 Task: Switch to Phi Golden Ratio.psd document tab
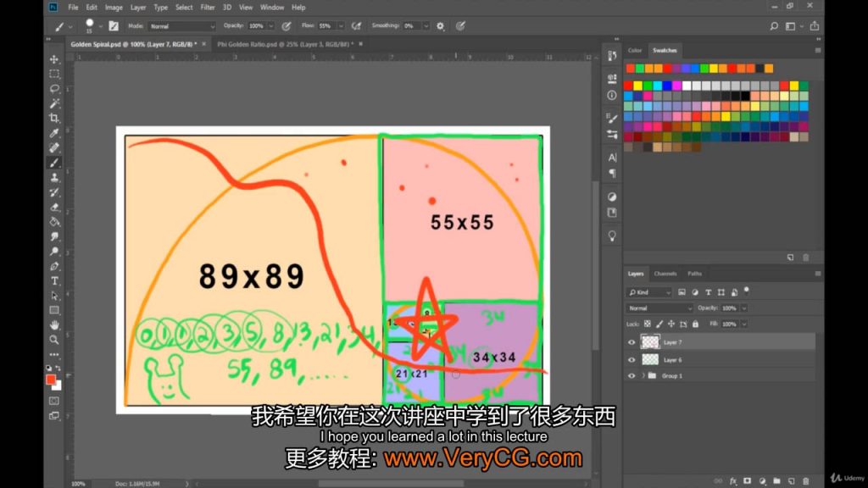[285, 44]
